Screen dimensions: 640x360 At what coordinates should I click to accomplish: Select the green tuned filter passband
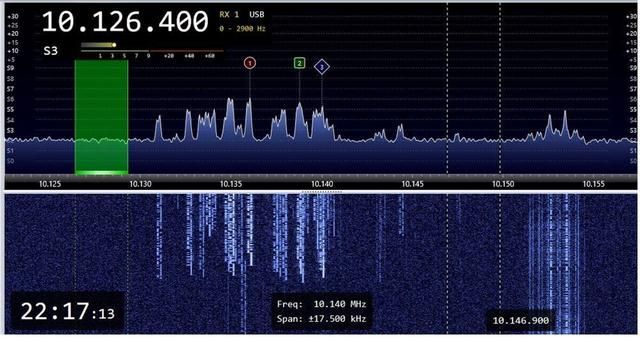(x=101, y=117)
